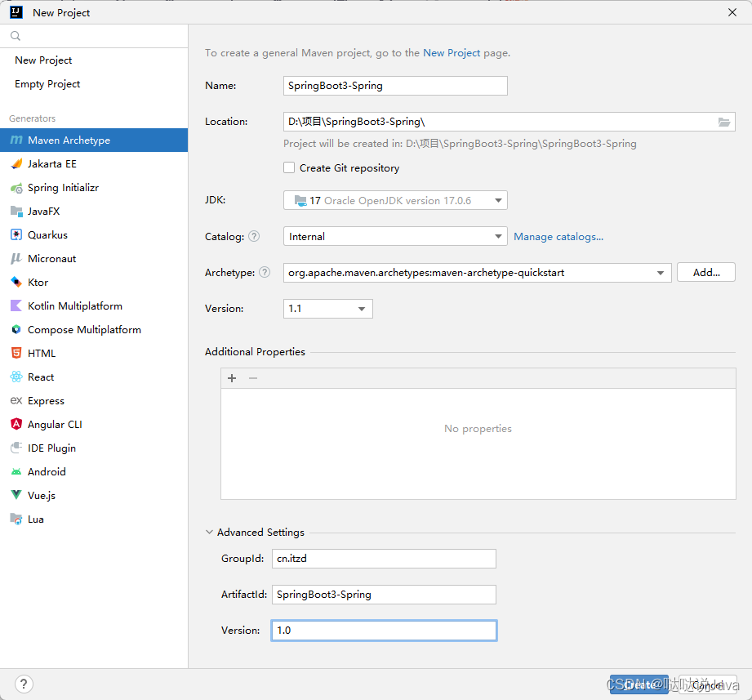Click the Compose Multiplatform icon
Viewport: 752px width, 700px height.
[16, 330]
